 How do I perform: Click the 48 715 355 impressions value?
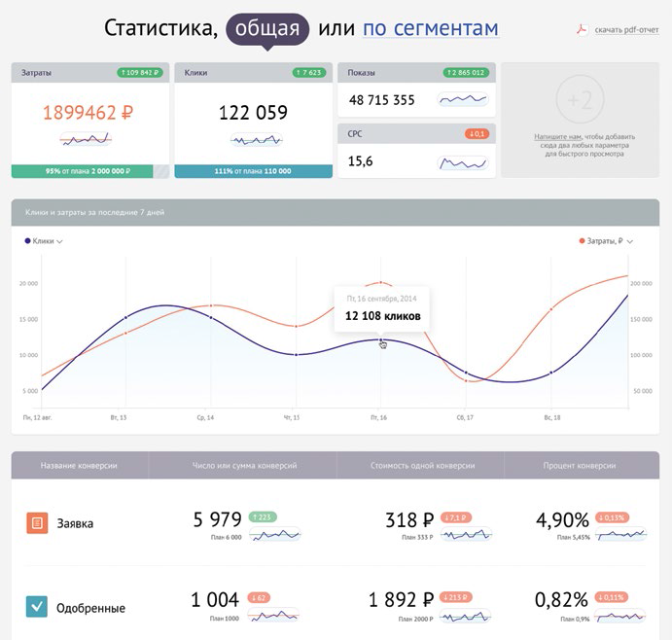point(382,100)
